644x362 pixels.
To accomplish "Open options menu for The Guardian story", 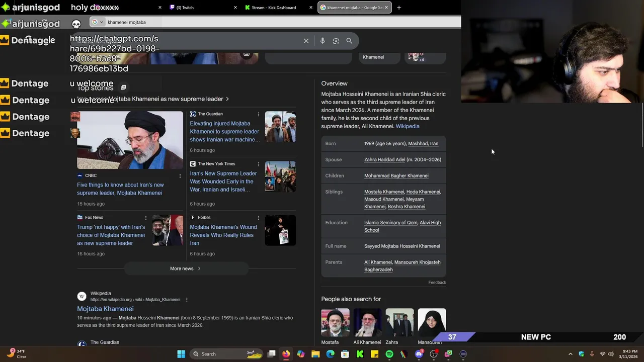I will tap(259, 114).
